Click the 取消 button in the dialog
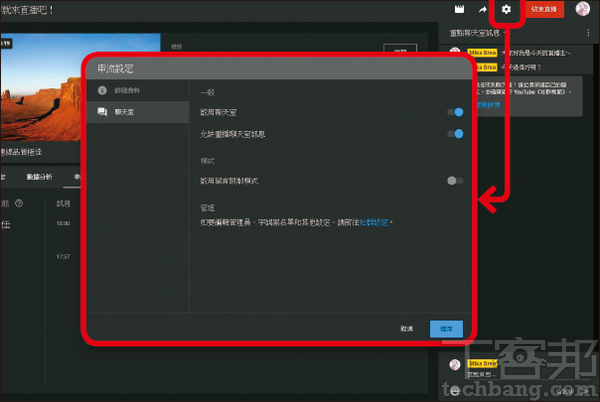The width and height of the screenshot is (600, 402). point(406,329)
